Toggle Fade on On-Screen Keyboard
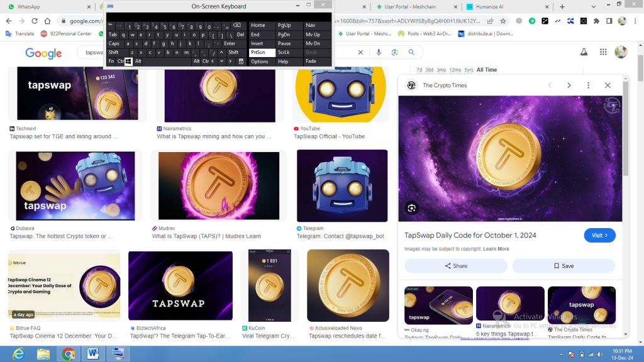Screen dimensions: 644x362 pos(317,61)
